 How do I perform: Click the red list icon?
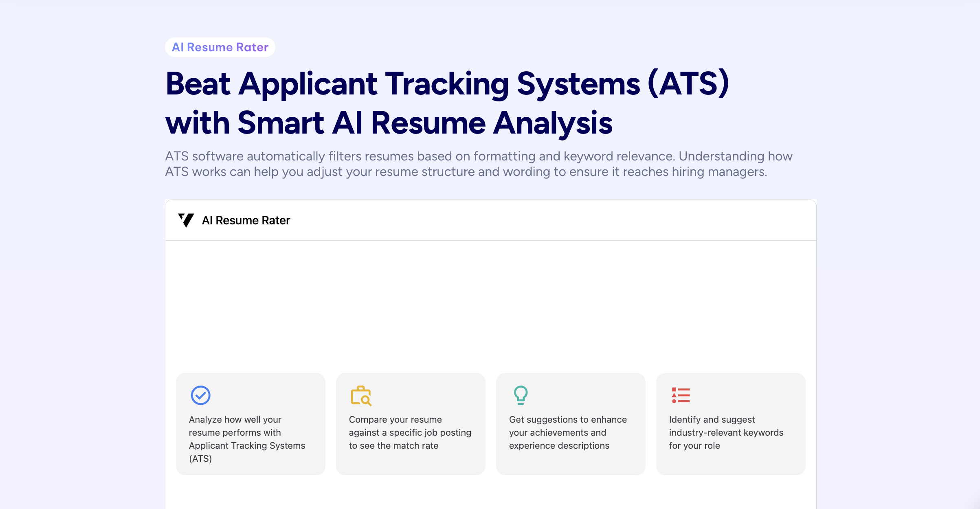[x=681, y=395]
